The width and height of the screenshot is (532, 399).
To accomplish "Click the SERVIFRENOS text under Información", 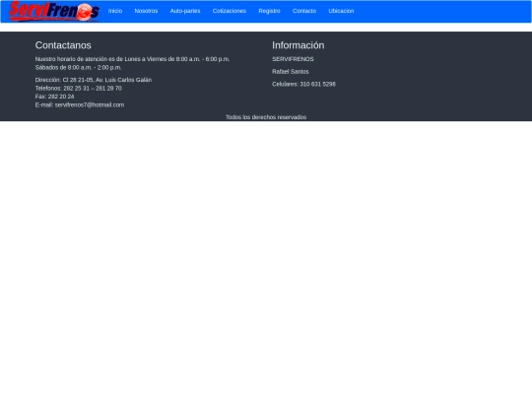I will 293,59.
